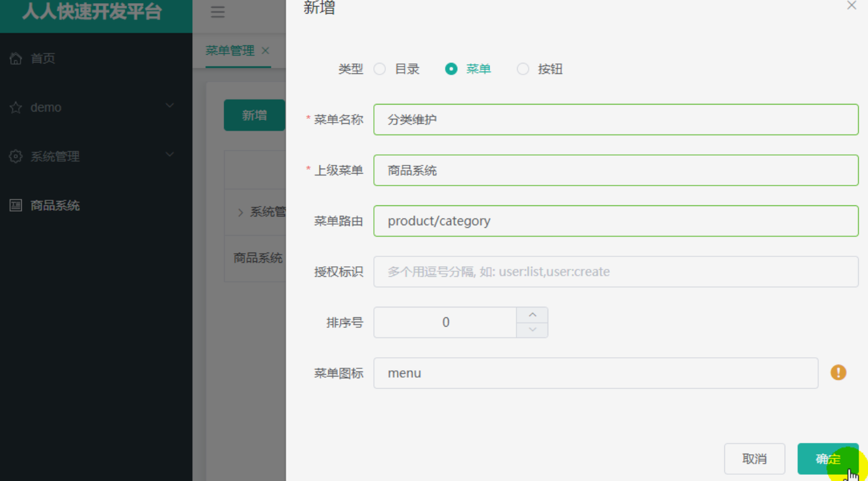Click the 授权标识 input field

tap(616, 271)
